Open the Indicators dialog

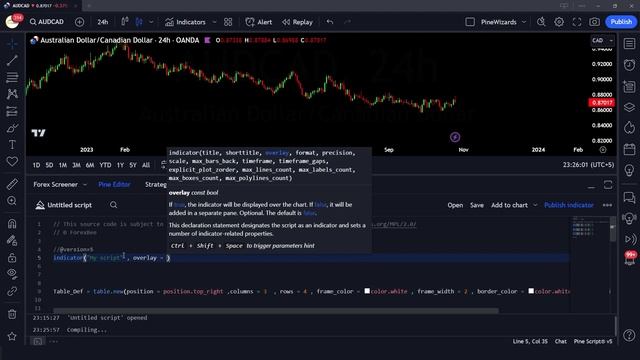(185, 22)
